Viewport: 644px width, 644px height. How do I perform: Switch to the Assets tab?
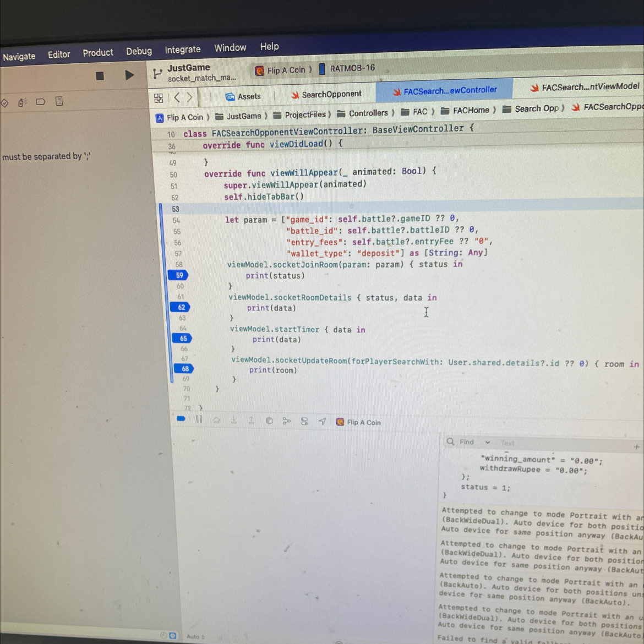coord(243,96)
